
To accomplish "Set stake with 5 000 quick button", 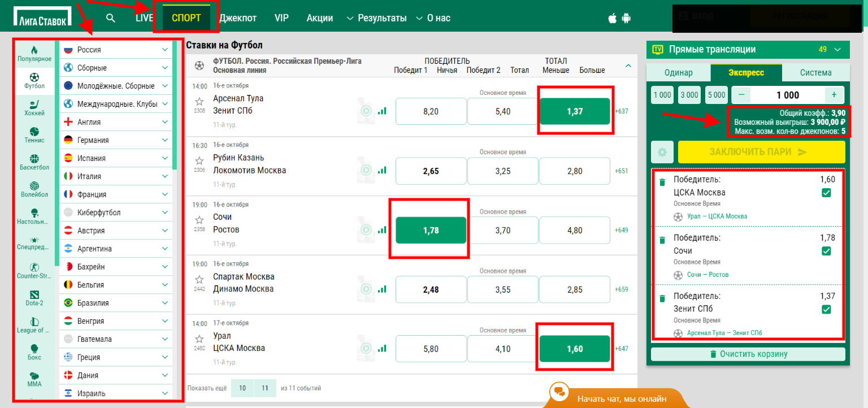I will point(716,95).
